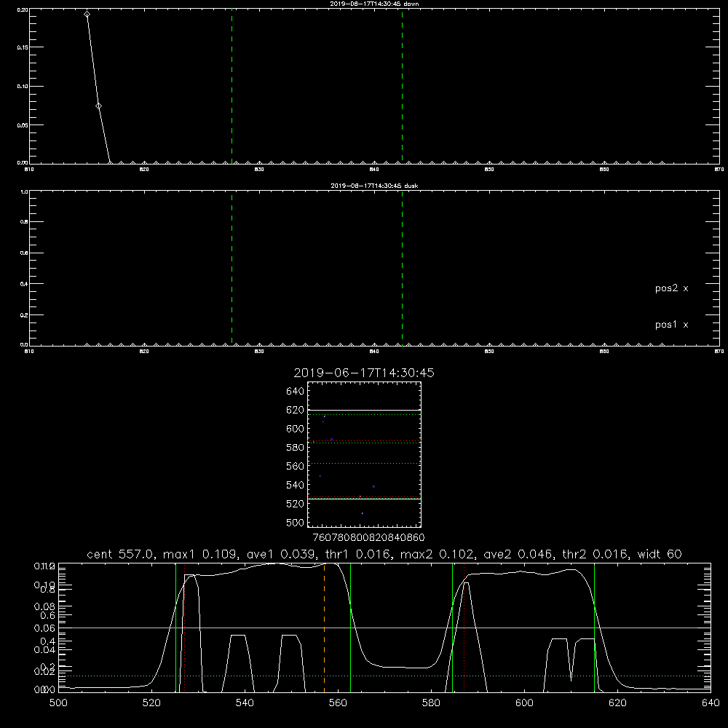The width and height of the screenshot is (728, 728).
Task: Click the '0.15' y-axis label of dawn plot
Action: pos(23,47)
